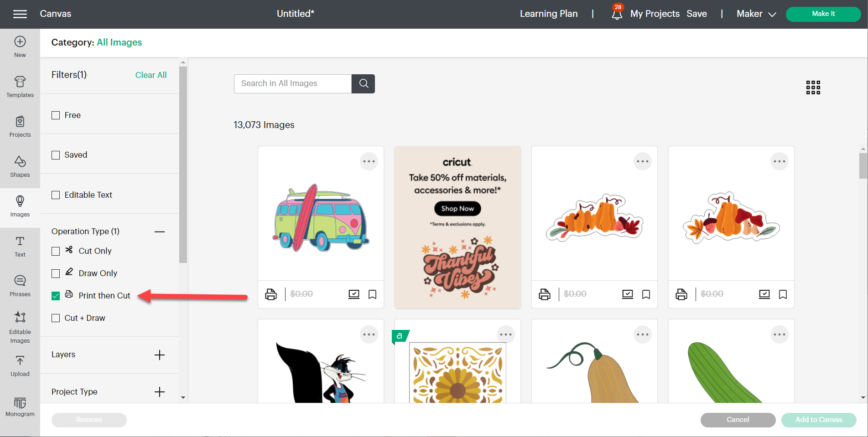Viewport: 868px width, 437px height.
Task: Select the Text tool
Action: [x=20, y=247]
